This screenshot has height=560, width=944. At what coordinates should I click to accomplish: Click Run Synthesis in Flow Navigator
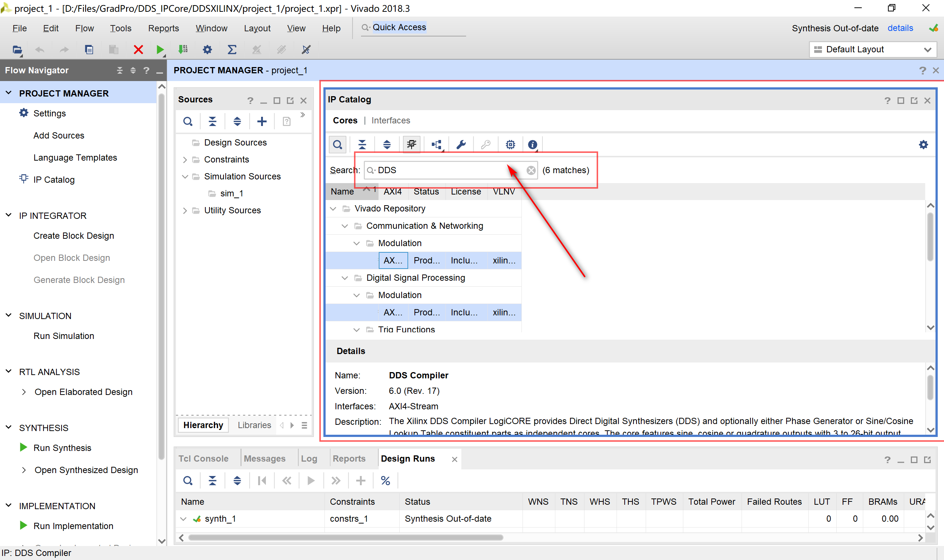pos(62,448)
